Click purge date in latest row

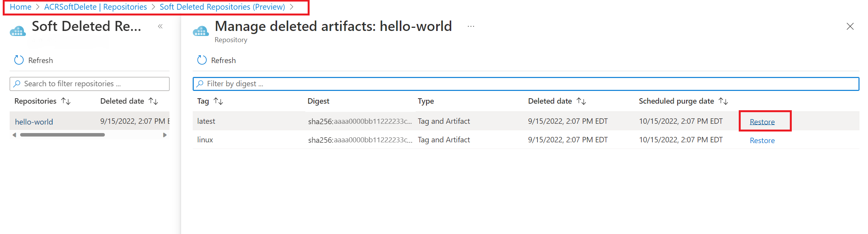tap(681, 121)
